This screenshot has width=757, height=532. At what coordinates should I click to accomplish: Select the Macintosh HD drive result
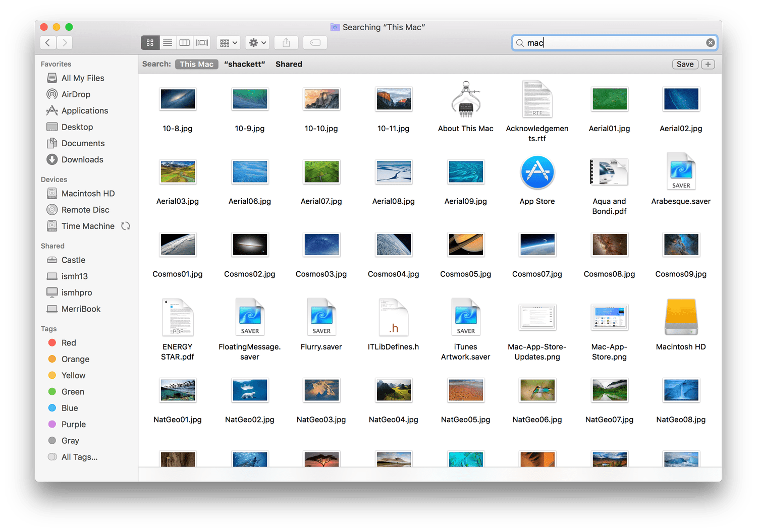680,318
